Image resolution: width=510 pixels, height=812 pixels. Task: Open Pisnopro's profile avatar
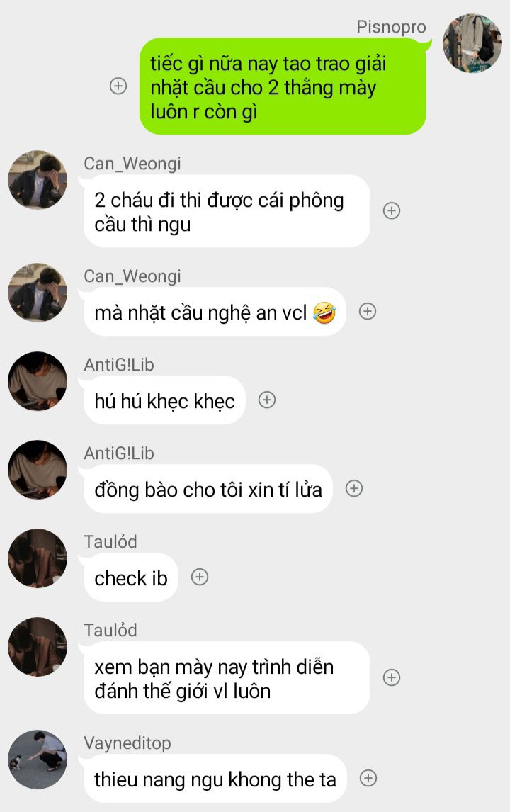tap(472, 43)
